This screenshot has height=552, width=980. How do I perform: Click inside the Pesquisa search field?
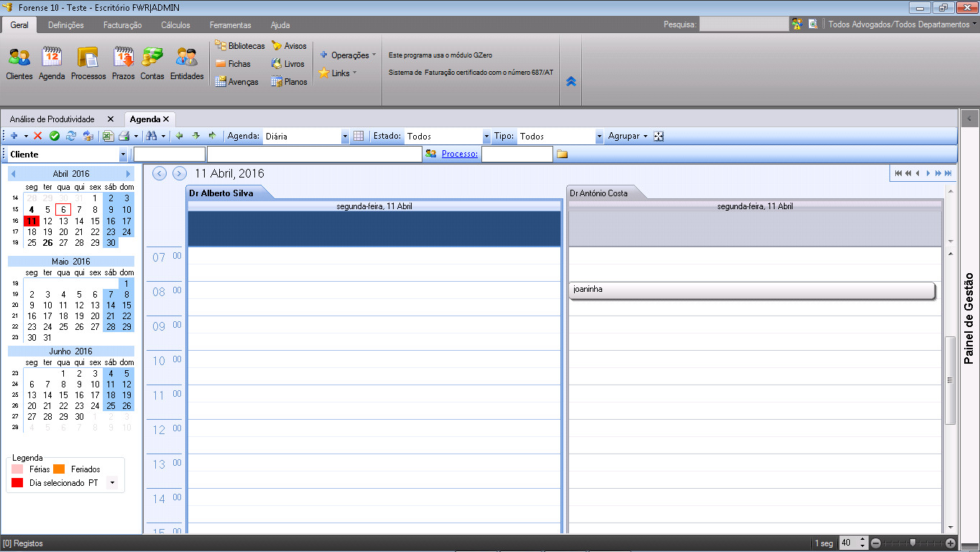(744, 24)
